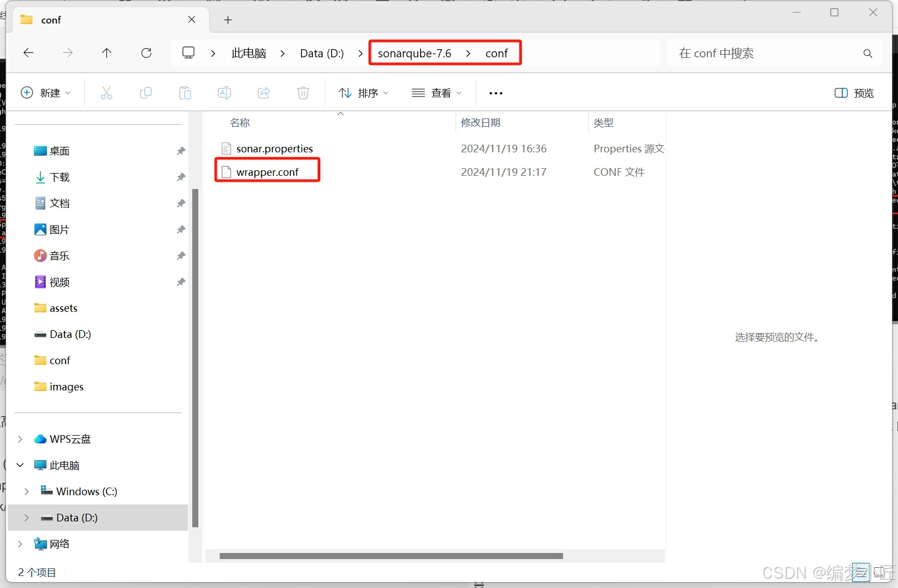Screen dimensions: 898x588
Task: Click the Share icon in toolbar
Action: [264, 93]
